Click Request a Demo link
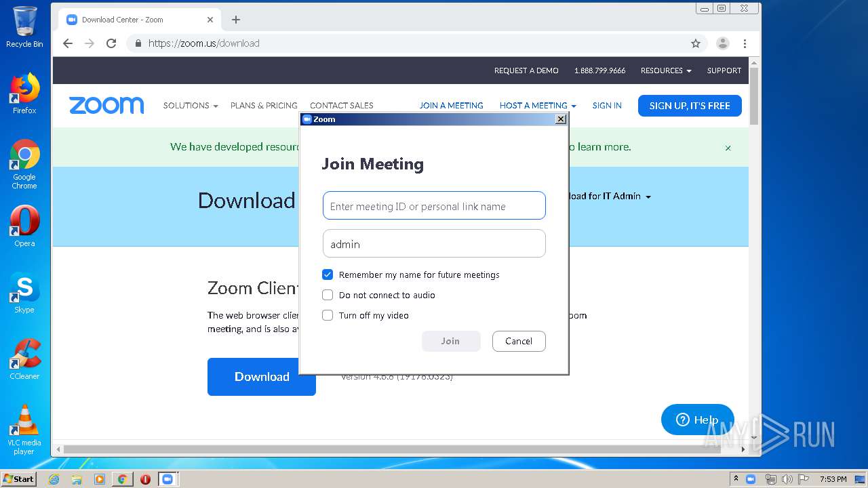The height and width of the screenshot is (488, 868). point(526,70)
